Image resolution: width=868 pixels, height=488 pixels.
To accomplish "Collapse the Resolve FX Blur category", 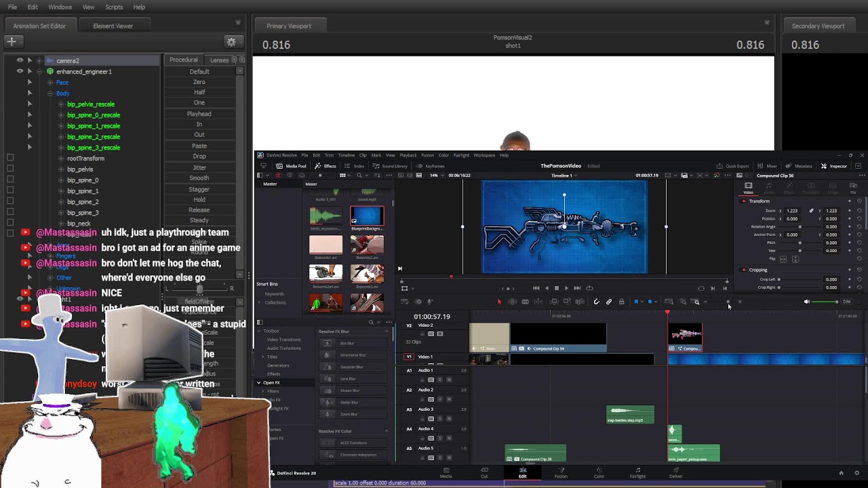I will coord(387,331).
